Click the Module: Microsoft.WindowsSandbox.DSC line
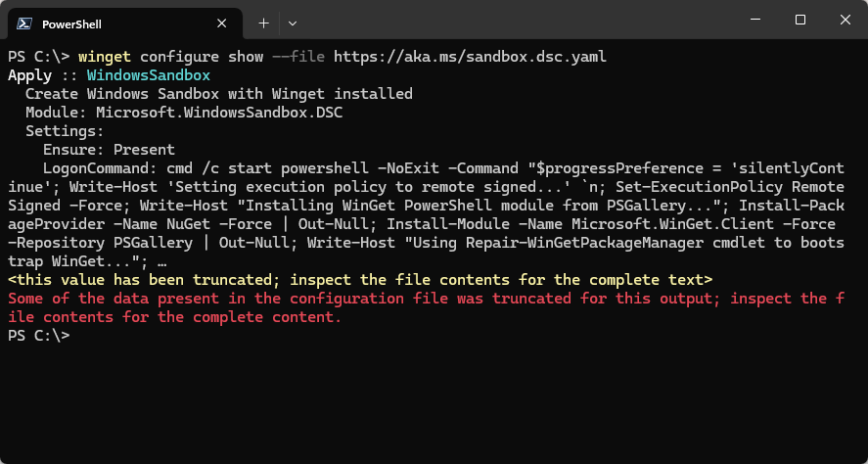 click(x=184, y=113)
